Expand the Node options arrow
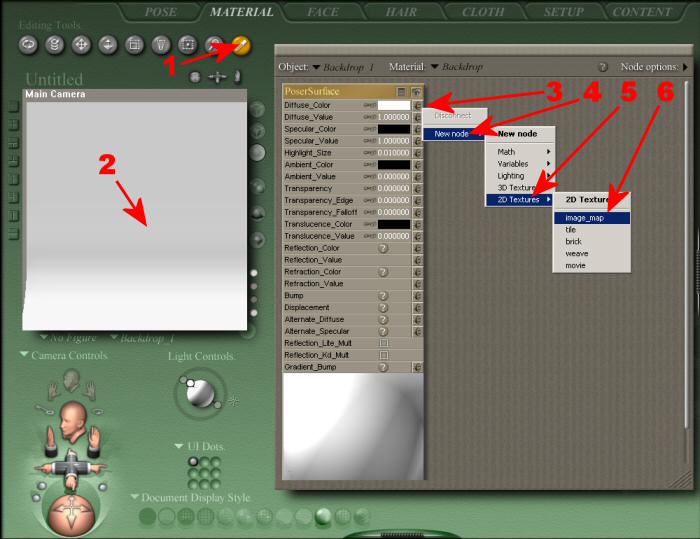700x539 pixels. coord(685,67)
